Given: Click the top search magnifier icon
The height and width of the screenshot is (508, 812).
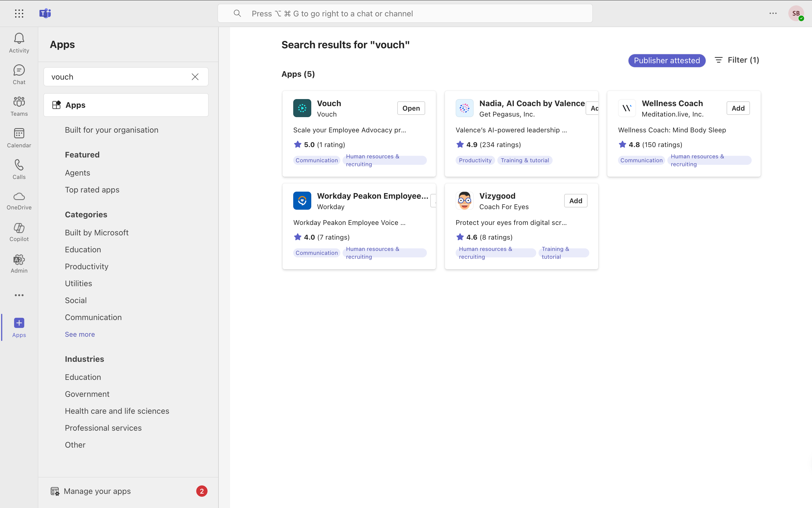Looking at the screenshot, I should click(237, 14).
